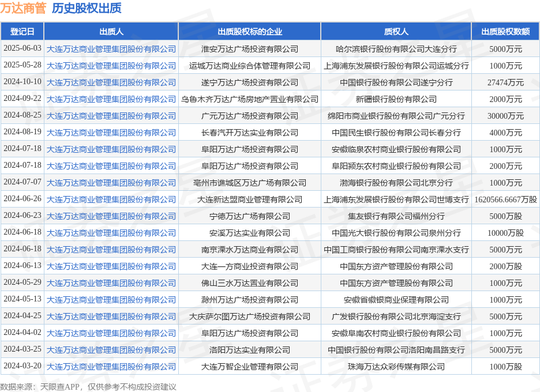
Task: Click pledgee 珠海万达众彩传媒有限公司
Action: click(x=396, y=367)
